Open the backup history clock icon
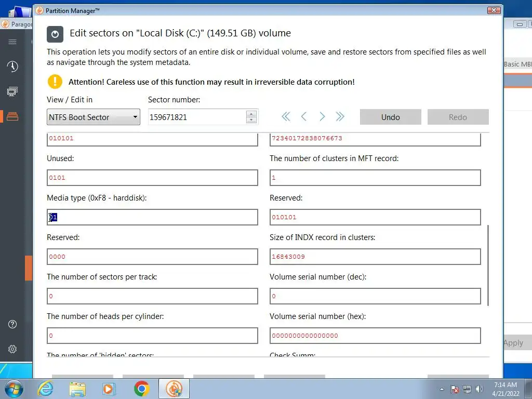 click(x=12, y=66)
